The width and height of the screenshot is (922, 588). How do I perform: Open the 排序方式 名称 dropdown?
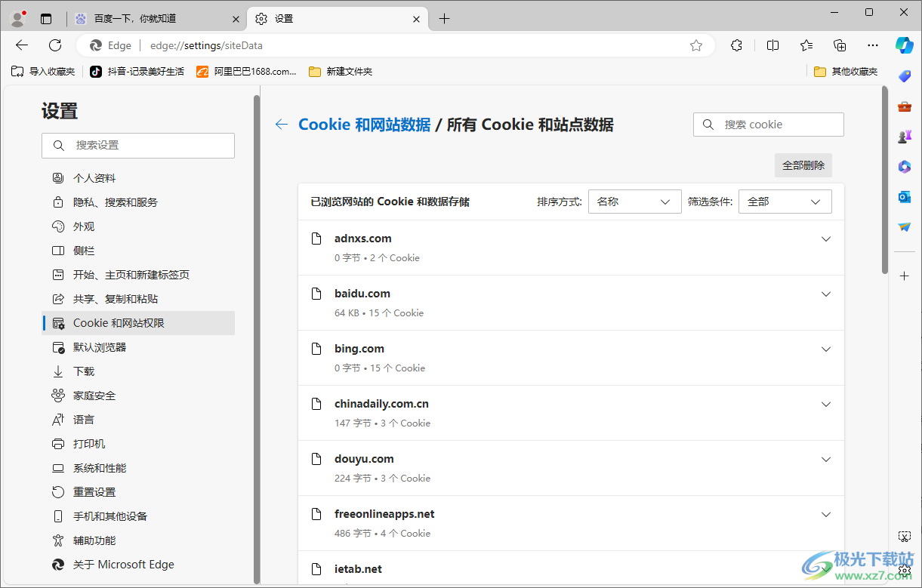(x=634, y=202)
